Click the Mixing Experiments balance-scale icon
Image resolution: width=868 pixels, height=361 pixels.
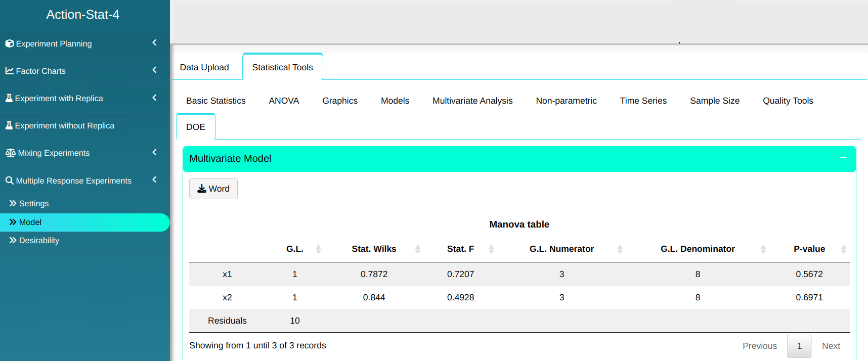(x=11, y=153)
